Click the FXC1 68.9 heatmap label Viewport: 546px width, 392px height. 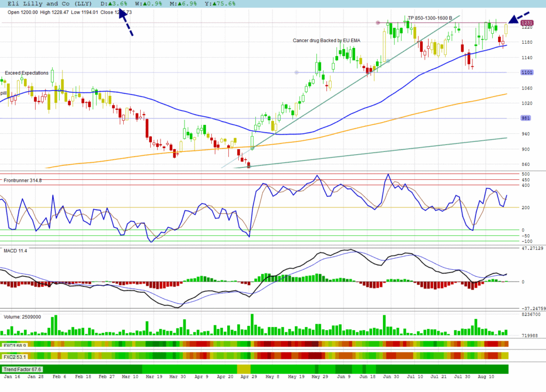click(14, 345)
